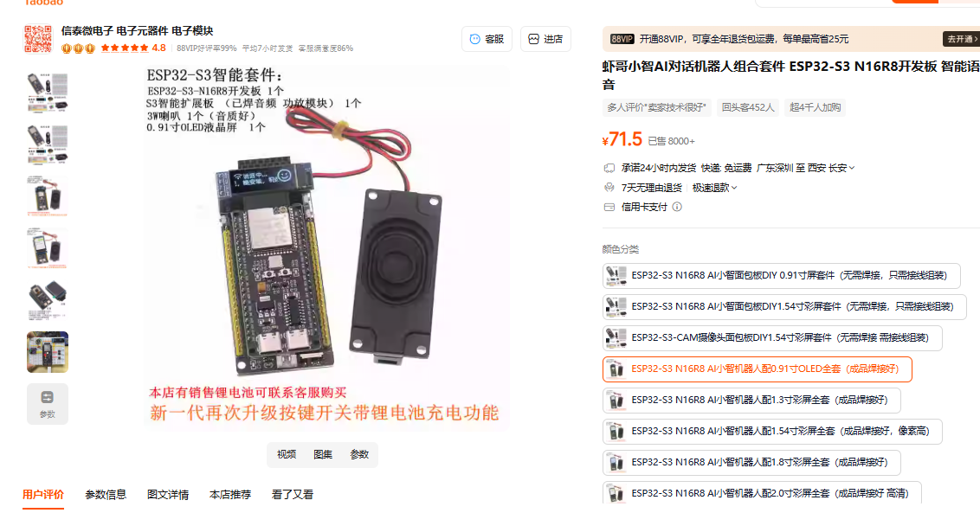Click the 视频 button under product image
Image resolution: width=980 pixels, height=513 pixels.
(x=287, y=454)
